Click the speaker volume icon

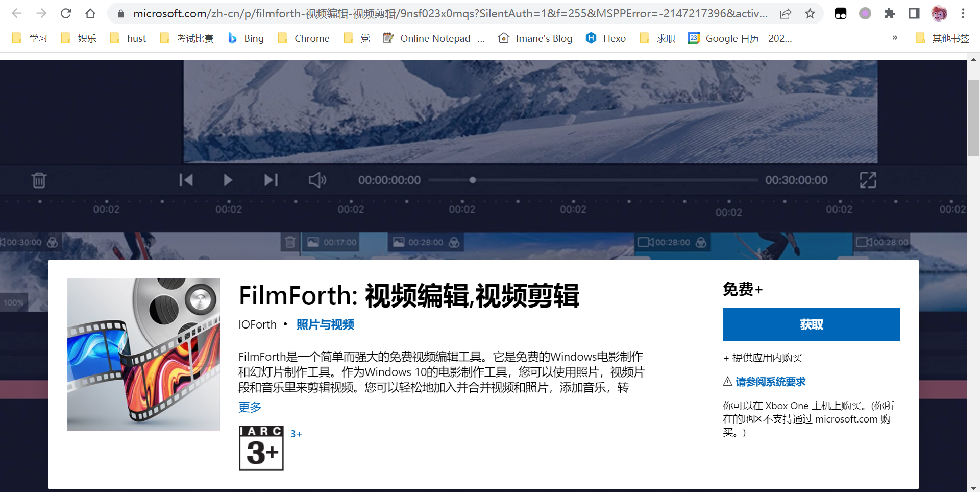[317, 180]
